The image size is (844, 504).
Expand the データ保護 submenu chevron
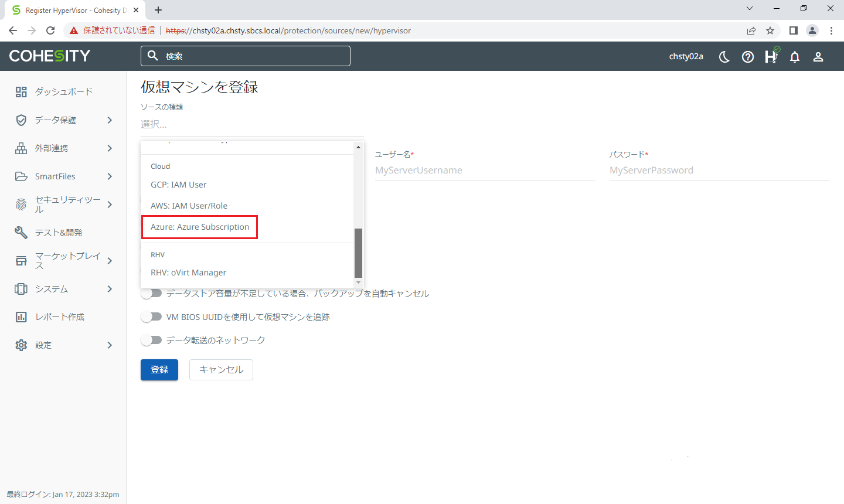(x=110, y=120)
